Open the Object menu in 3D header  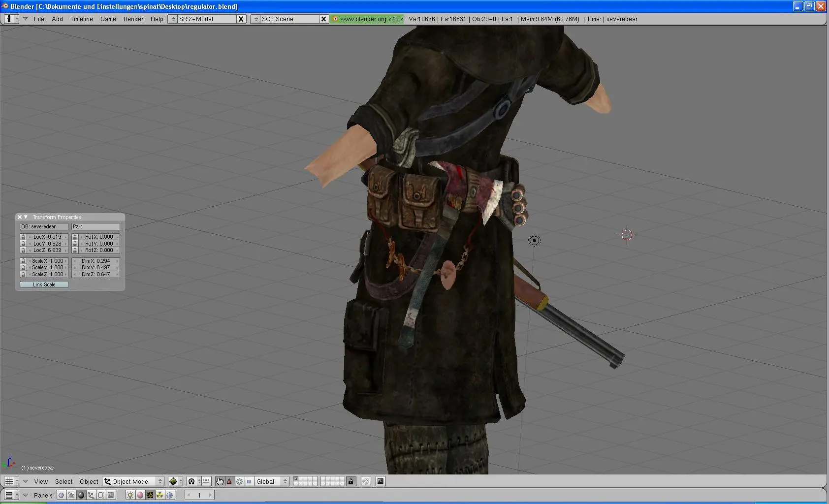click(x=89, y=481)
